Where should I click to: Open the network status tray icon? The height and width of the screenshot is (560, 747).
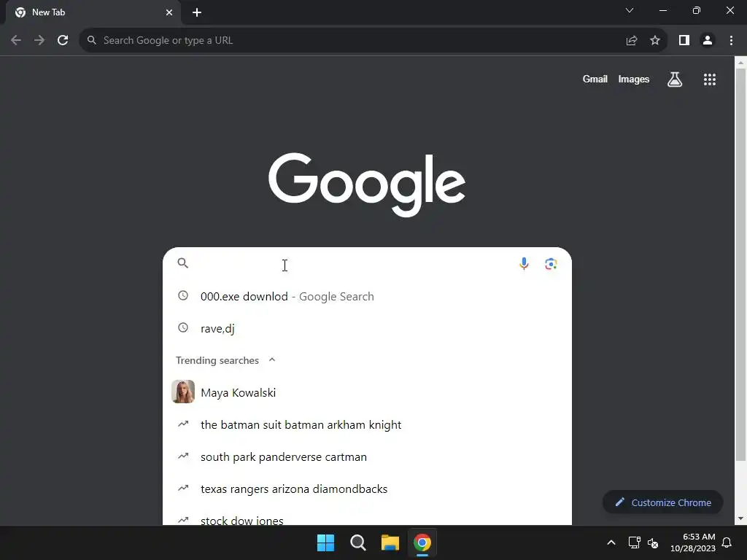634,542
